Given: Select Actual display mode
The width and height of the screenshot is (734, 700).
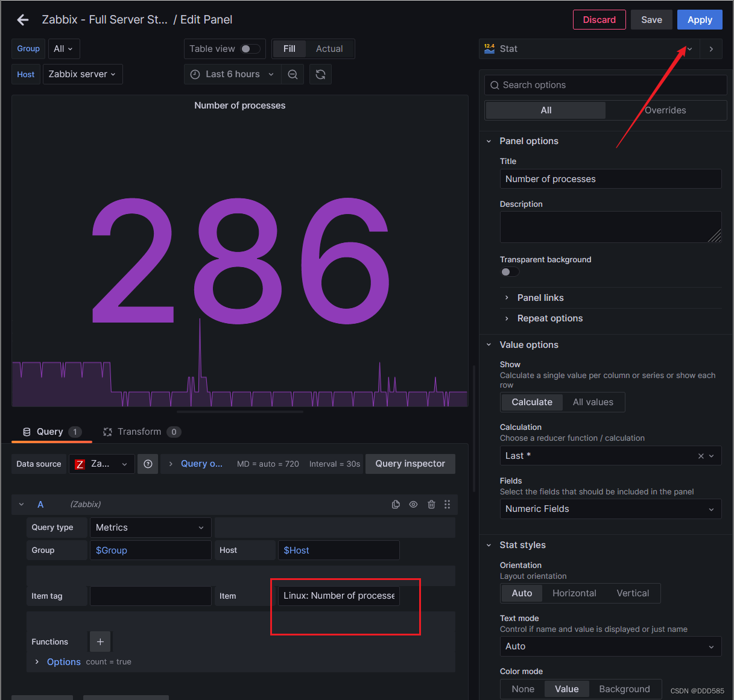Looking at the screenshot, I should pos(329,49).
